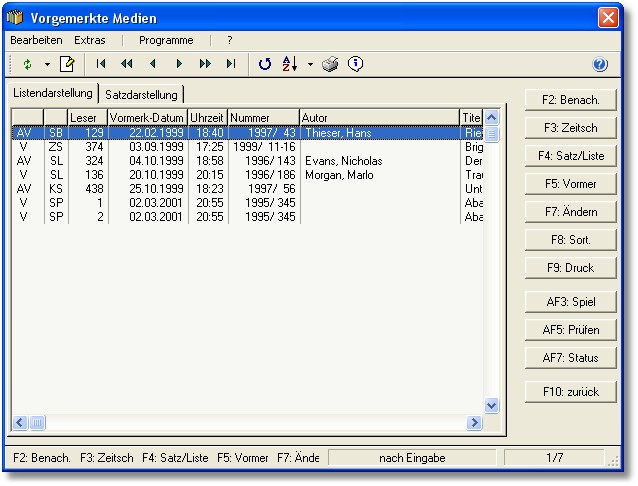Click the F10: zurück button
The width and height of the screenshot is (638, 486).
571,391
